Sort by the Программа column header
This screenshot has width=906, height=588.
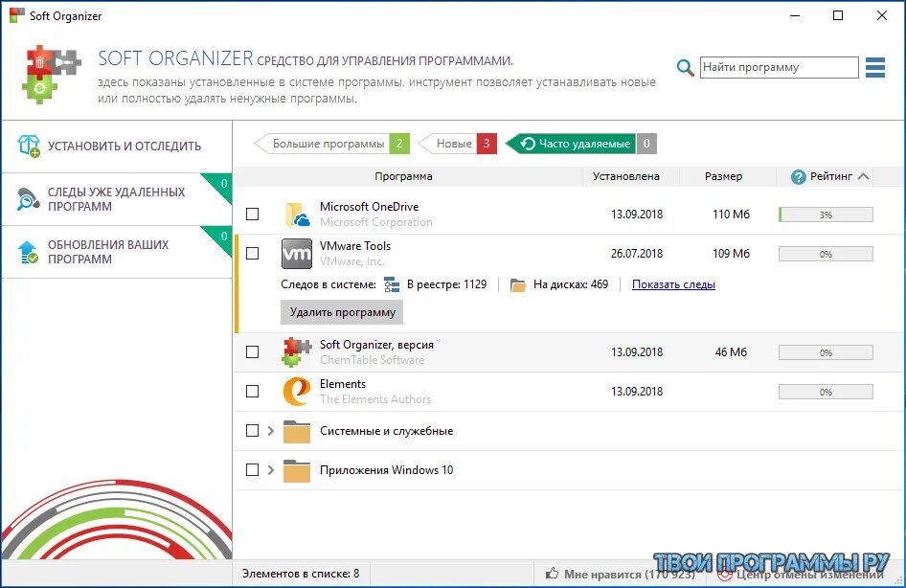pyautogui.click(x=403, y=176)
